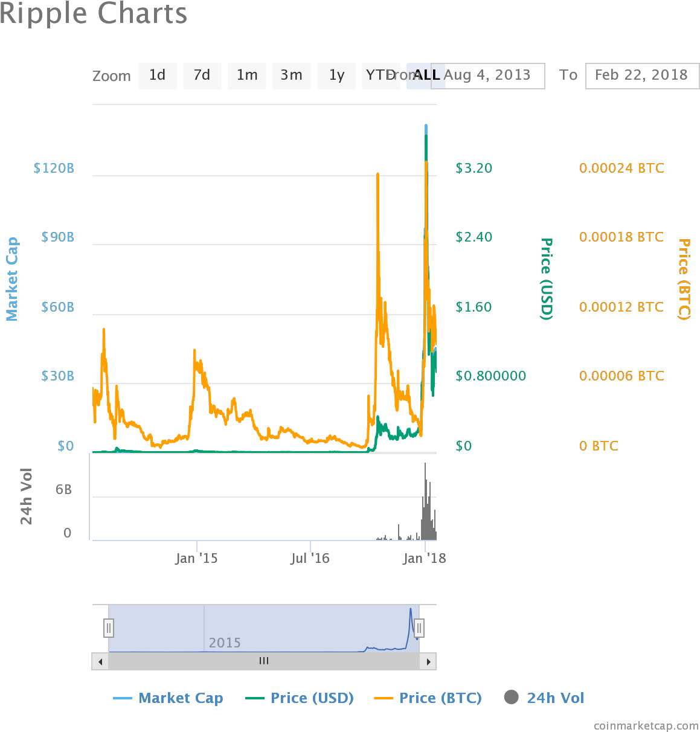
Task: Select the YTD zoom preset
Action: pos(381,75)
